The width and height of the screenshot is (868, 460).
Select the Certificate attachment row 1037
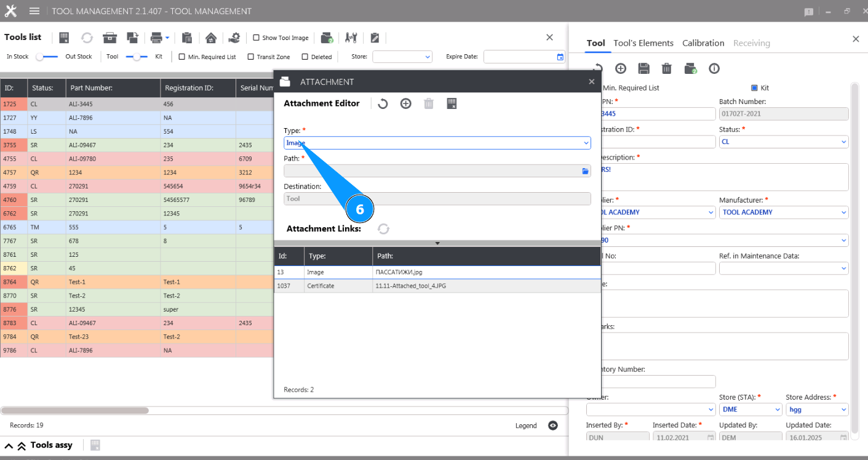pos(437,286)
